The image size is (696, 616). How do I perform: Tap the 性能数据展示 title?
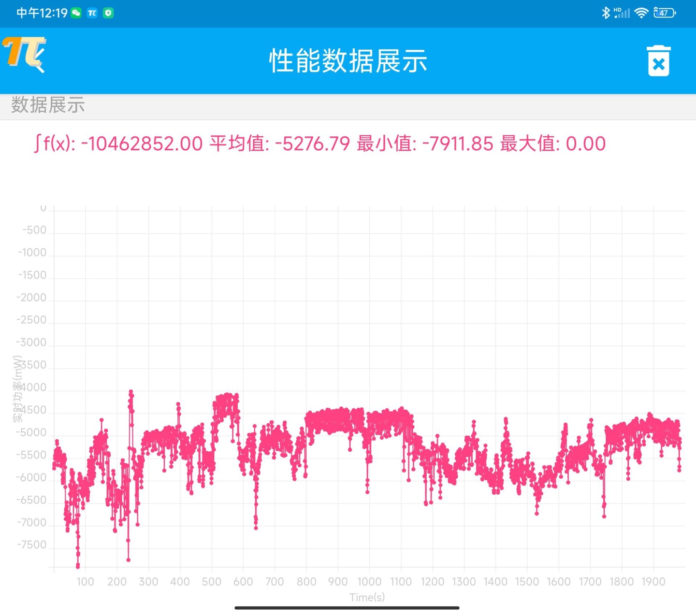click(348, 62)
